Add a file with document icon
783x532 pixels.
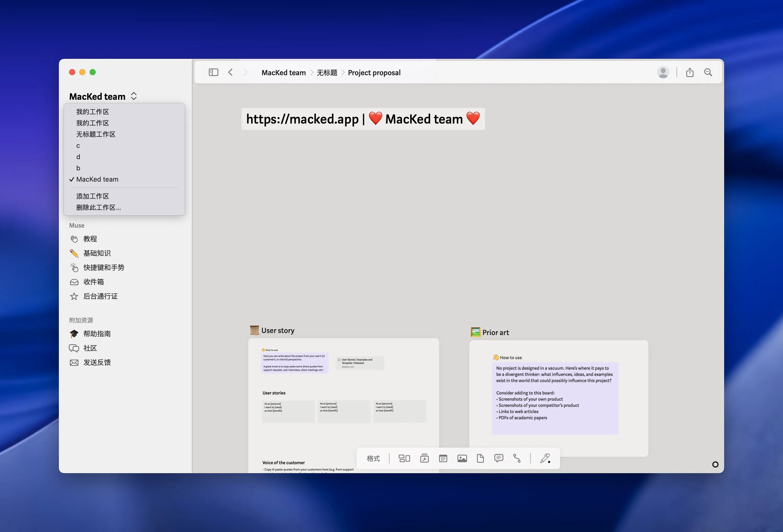click(x=481, y=458)
